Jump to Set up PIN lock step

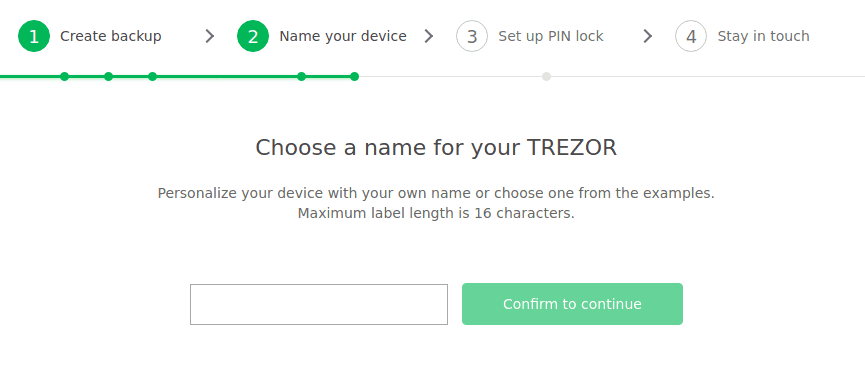click(x=551, y=36)
